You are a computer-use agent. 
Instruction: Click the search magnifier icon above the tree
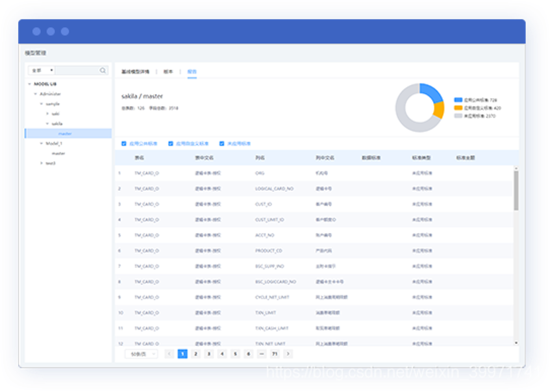point(102,70)
